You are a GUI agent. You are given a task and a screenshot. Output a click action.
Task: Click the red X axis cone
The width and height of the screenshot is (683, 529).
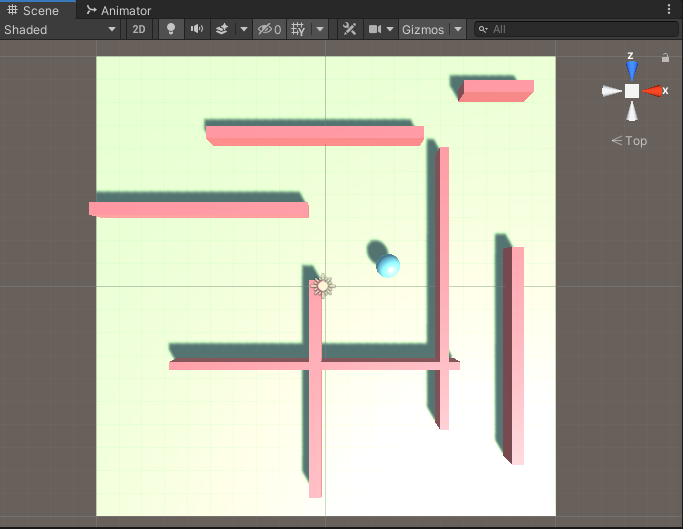tap(652, 91)
